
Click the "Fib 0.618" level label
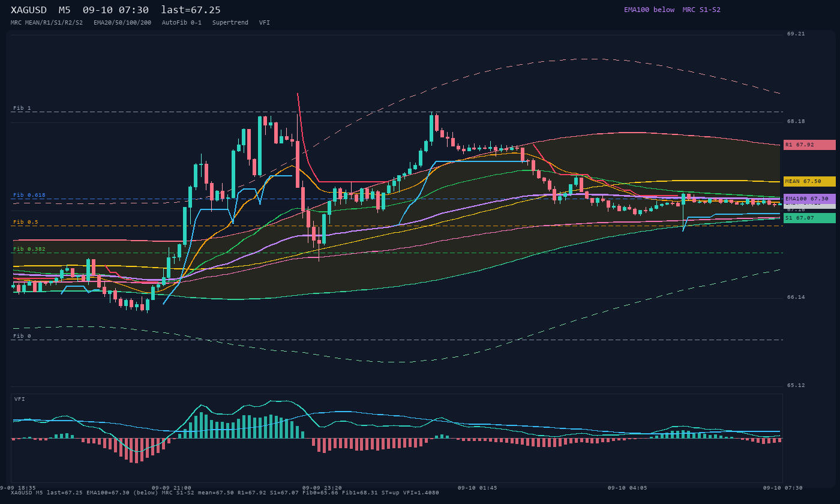29,195
